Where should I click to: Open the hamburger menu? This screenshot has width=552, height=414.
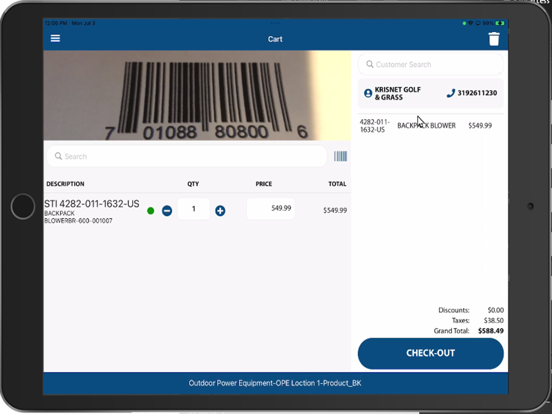pos(55,38)
